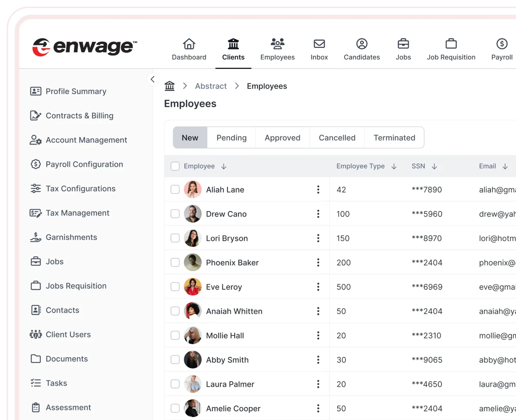516x420 pixels.
Task: Click the Abstract breadcrumb link
Action: pos(211,86)
